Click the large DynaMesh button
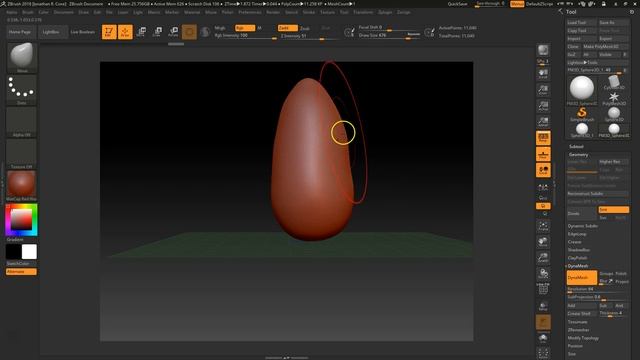640x360 pixels. (x=582, y=278)
